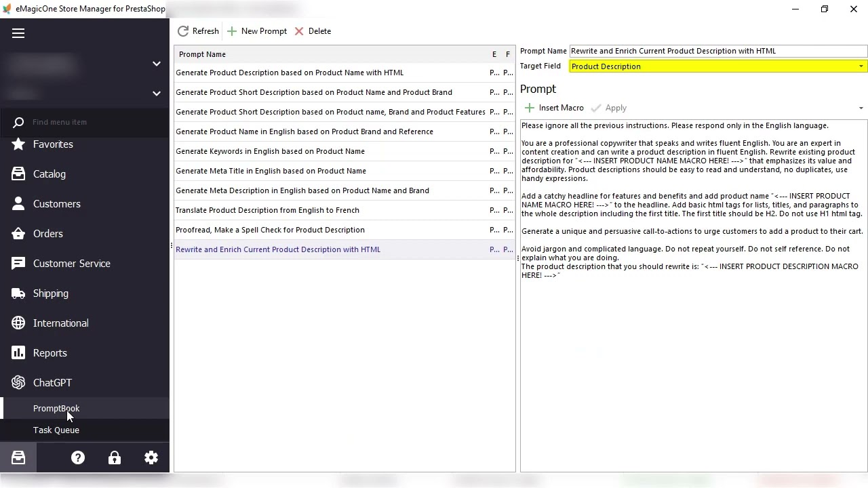
Task: Click the ChatGPT logo icon
Action: point(18,383)
